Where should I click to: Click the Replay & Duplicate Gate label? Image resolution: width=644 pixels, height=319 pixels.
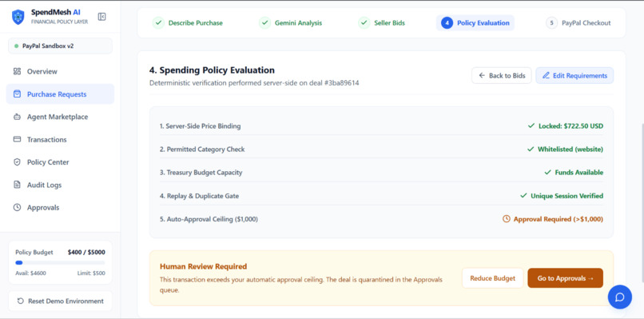(x=199, y=196)
